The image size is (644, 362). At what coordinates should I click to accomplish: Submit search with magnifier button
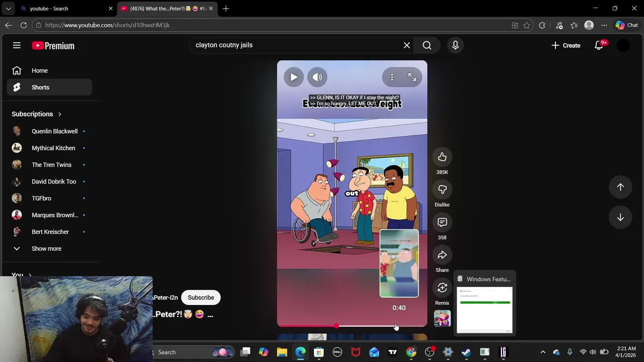pyautogui.click(x=427, y=45)
